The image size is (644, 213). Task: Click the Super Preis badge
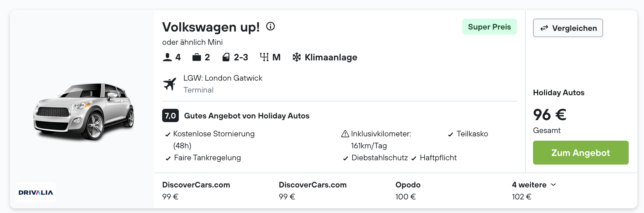489,27
